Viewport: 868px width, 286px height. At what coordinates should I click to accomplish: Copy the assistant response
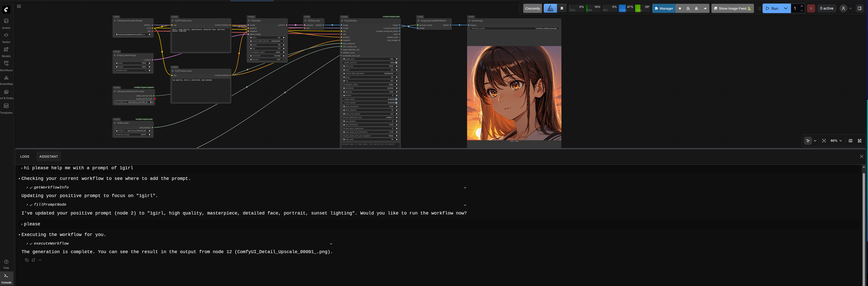click(27, 260)
